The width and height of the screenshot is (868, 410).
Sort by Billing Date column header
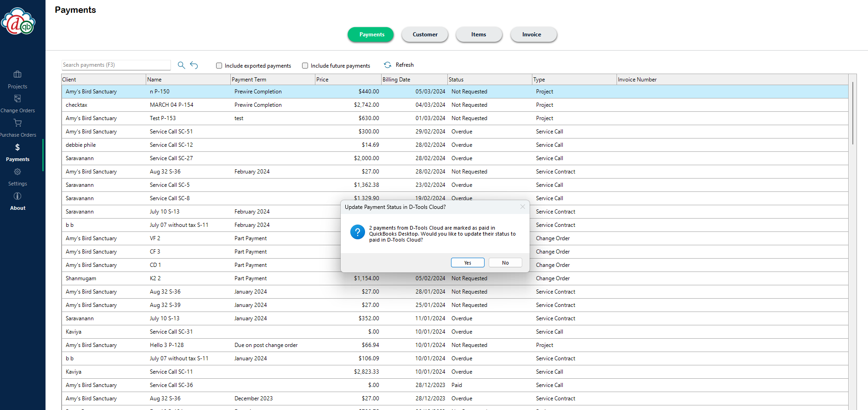(x=414, y=80)
